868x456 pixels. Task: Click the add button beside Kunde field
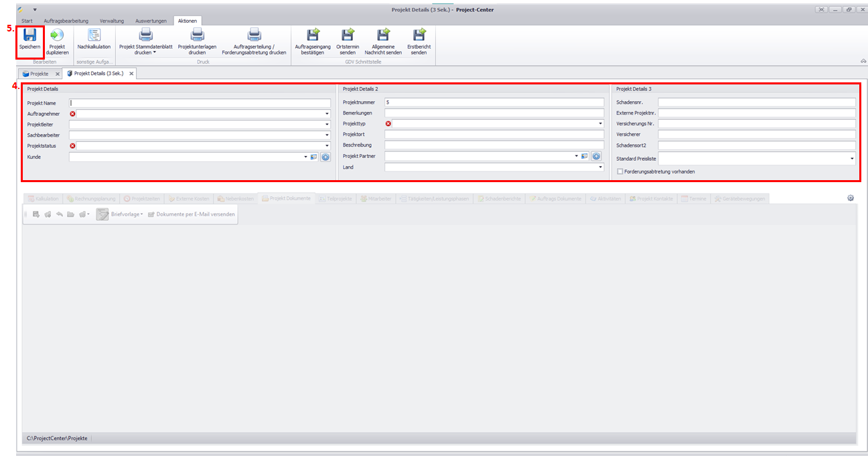[325, 157]
